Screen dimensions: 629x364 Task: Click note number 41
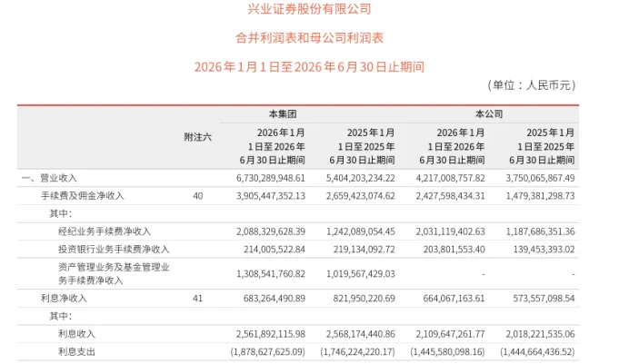pos(198,299)
